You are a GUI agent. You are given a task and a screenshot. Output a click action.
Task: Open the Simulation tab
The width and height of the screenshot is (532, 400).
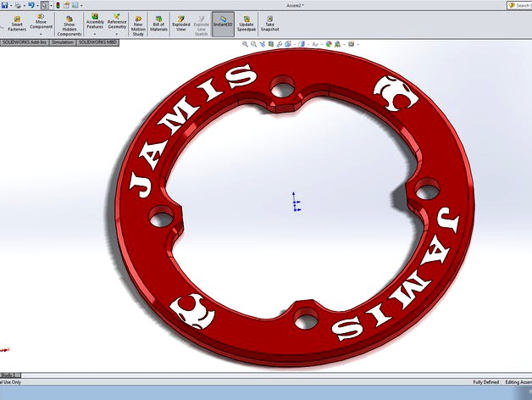point(63,42)
